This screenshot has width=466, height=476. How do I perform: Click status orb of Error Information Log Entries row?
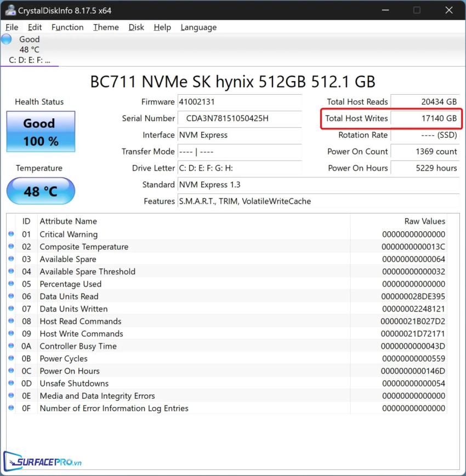pyautogui.click(x=12, y=408)
